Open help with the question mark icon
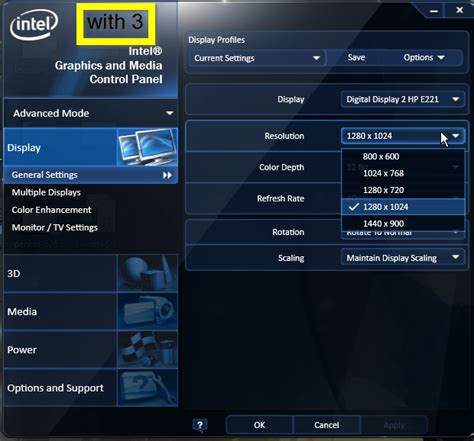 tap(200, 425)
